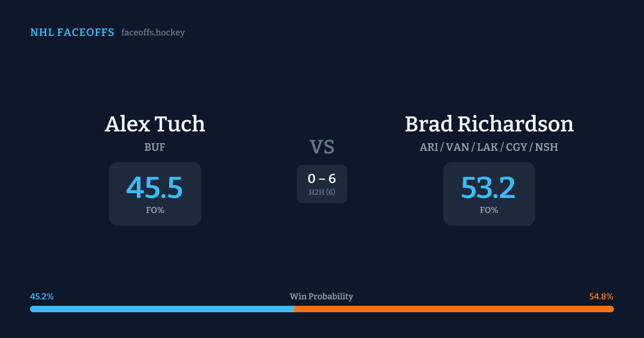
Task: Click the orange segment of the probability bar
Action: (x=453, y=309)
